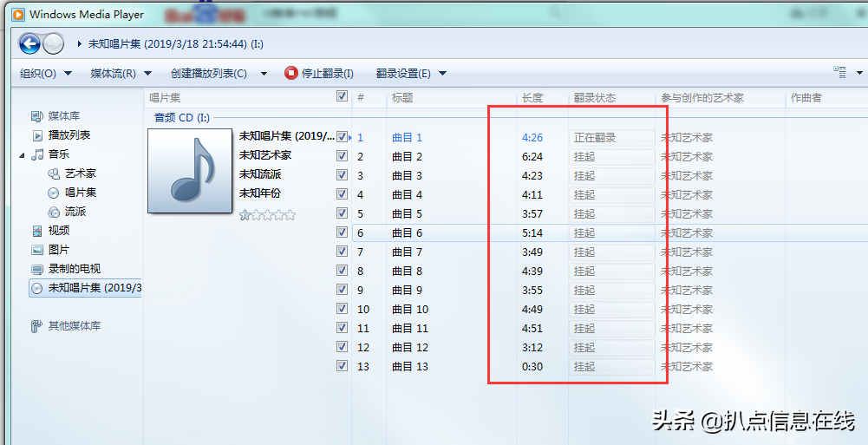
Task: Uncheck the checkbox for 曲目 2
Action: [343, 155]
